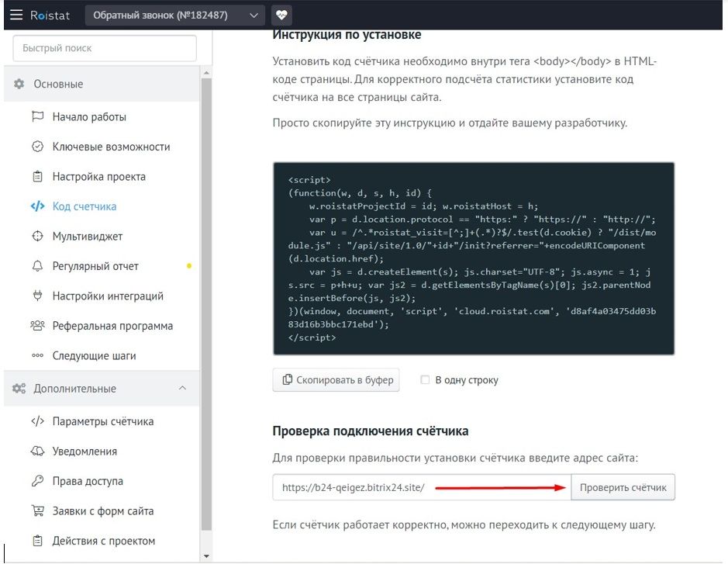This screenshot has height=564, width=728.
Task: Click code icon beside Параметры счётчика
Action: point(38,421)
